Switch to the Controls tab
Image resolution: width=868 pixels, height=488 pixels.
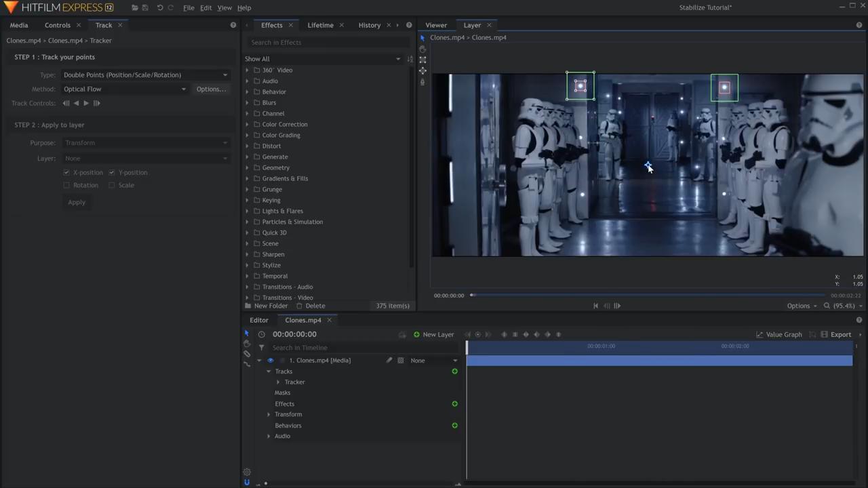pos(58,25)
